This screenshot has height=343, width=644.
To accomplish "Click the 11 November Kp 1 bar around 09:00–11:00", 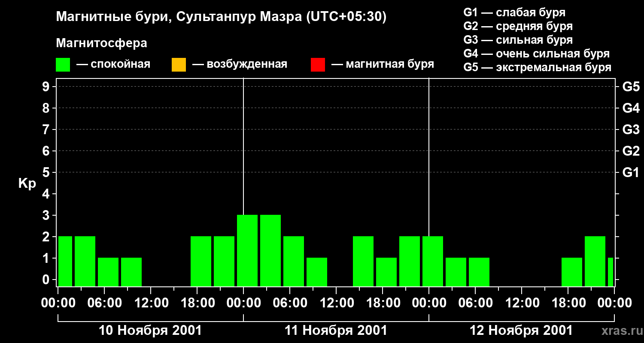I will (x=317, y=272).
